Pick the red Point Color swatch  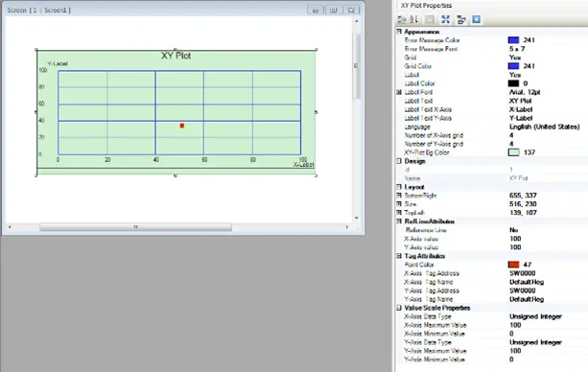[513, 265]
